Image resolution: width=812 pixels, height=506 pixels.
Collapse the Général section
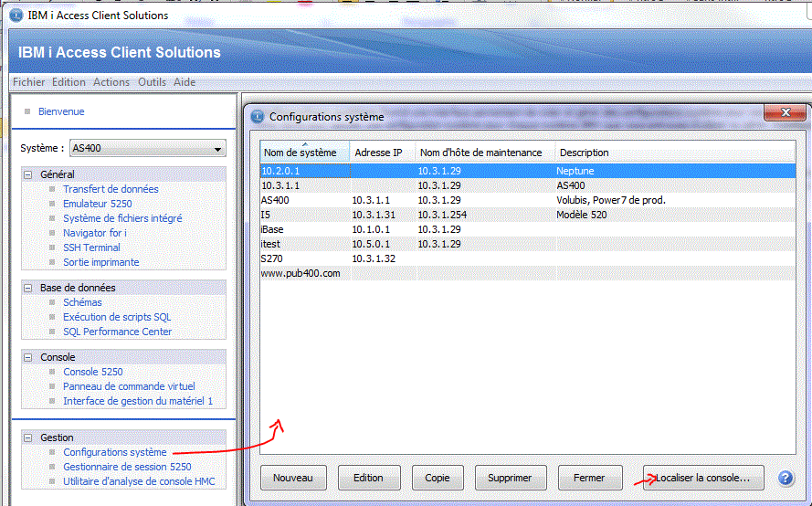pyautogui.click(x=28, y=174)
